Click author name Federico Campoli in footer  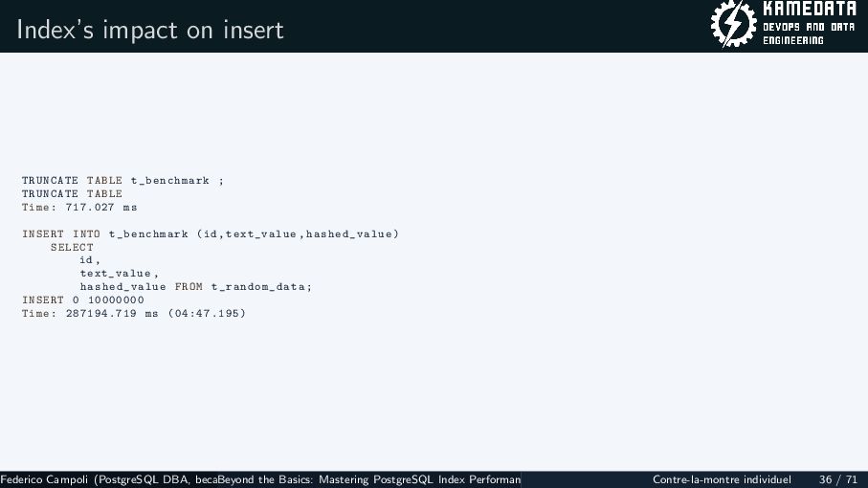[x=44, y=479]
